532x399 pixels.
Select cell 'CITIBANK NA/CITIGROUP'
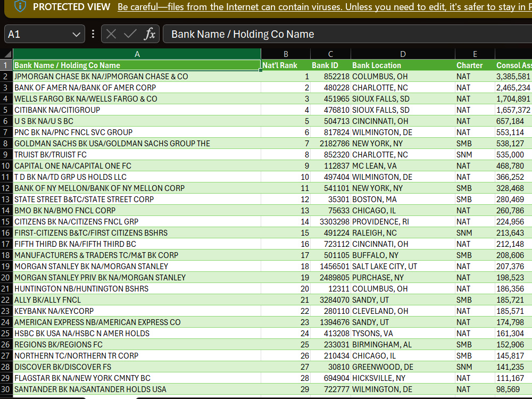pos(137,110)
